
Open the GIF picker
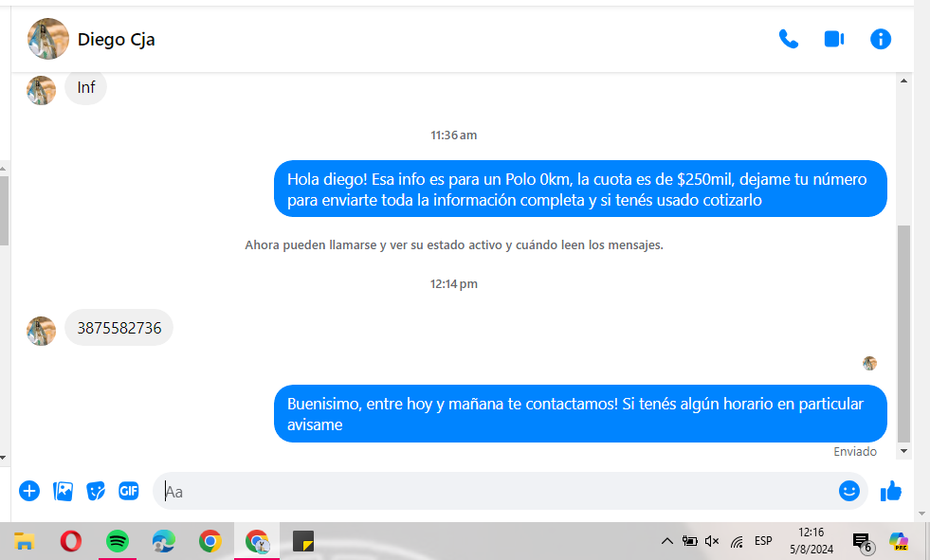point(129,491)
